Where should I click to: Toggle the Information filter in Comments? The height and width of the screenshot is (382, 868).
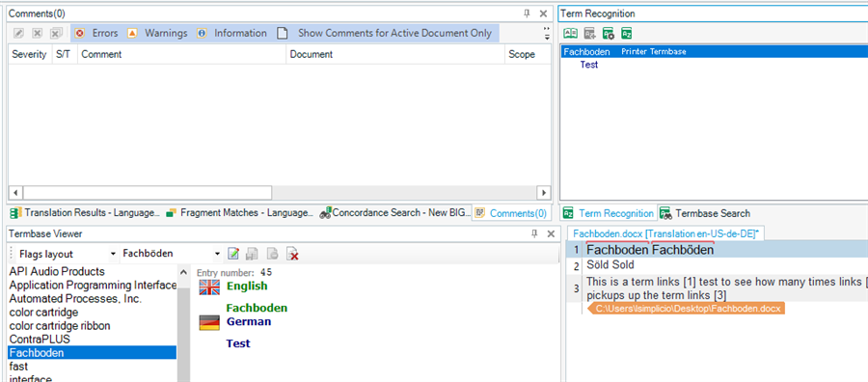coord(231,33)
